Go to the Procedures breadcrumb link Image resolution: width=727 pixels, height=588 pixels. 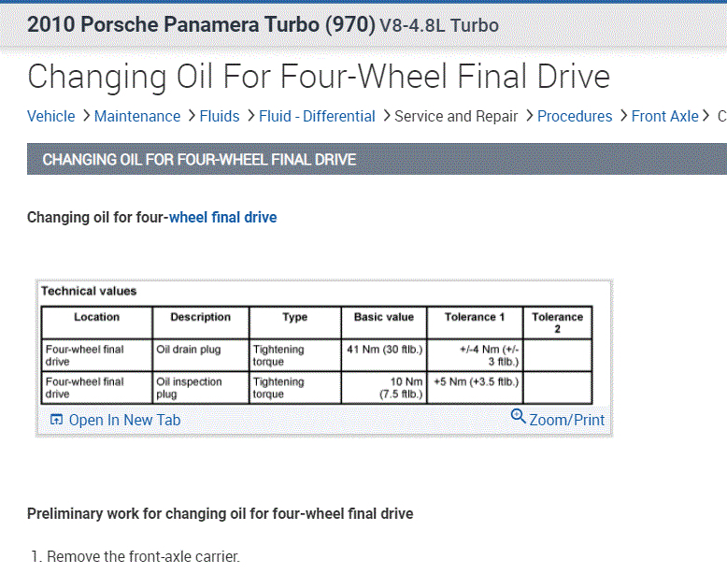point(575,117)
